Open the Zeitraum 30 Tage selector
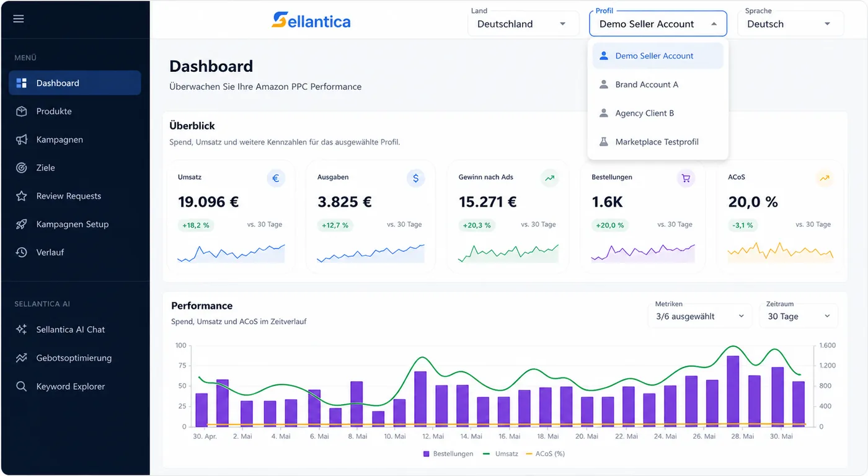 click(799, 316)
